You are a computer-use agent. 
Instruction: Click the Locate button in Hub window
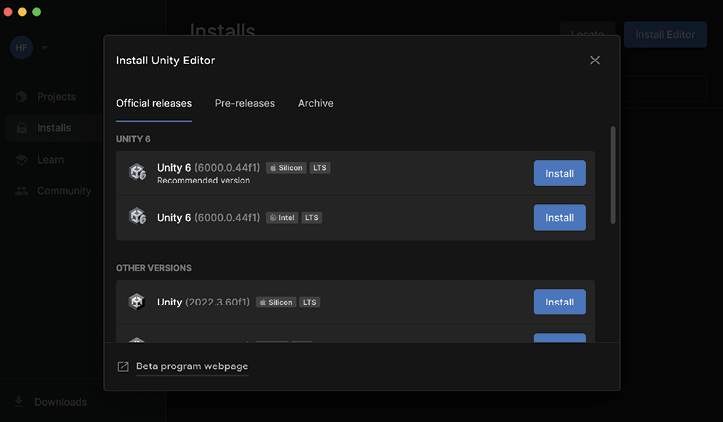pos(587,29)
